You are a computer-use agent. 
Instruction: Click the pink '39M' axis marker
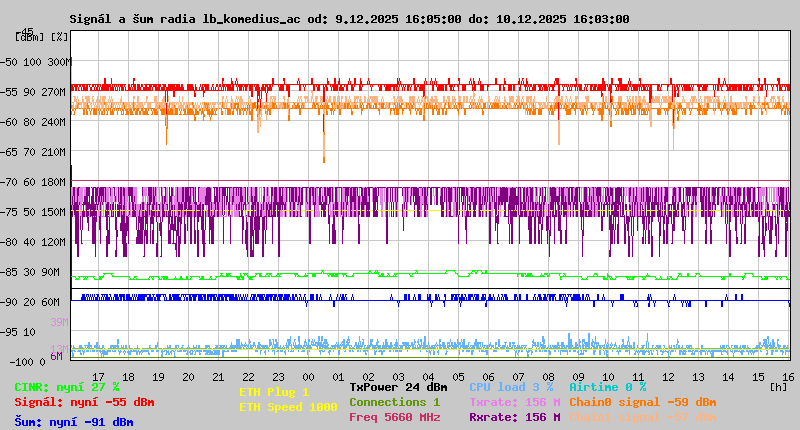point(59,322)
